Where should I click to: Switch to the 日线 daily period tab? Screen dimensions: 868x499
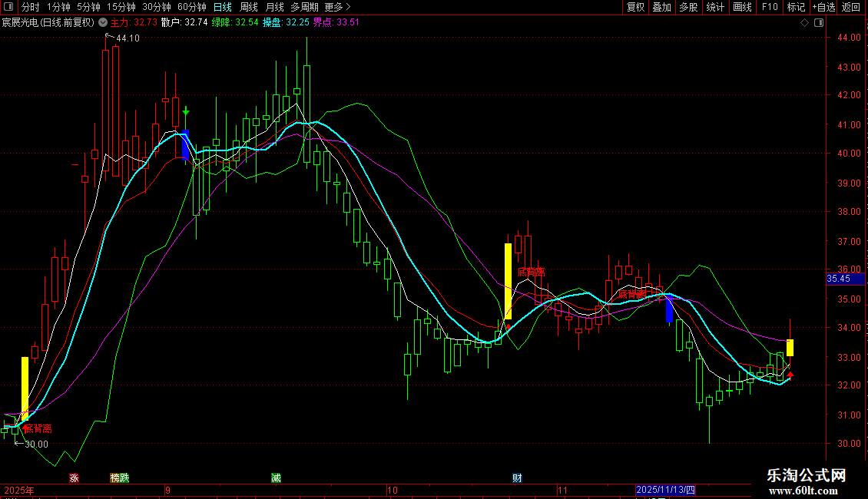click(x=223, y=7)
